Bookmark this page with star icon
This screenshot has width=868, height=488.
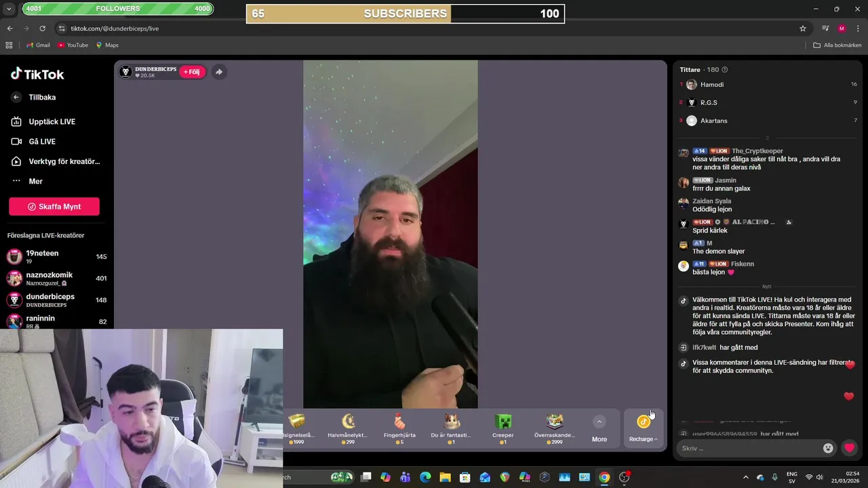click(803, 28)
